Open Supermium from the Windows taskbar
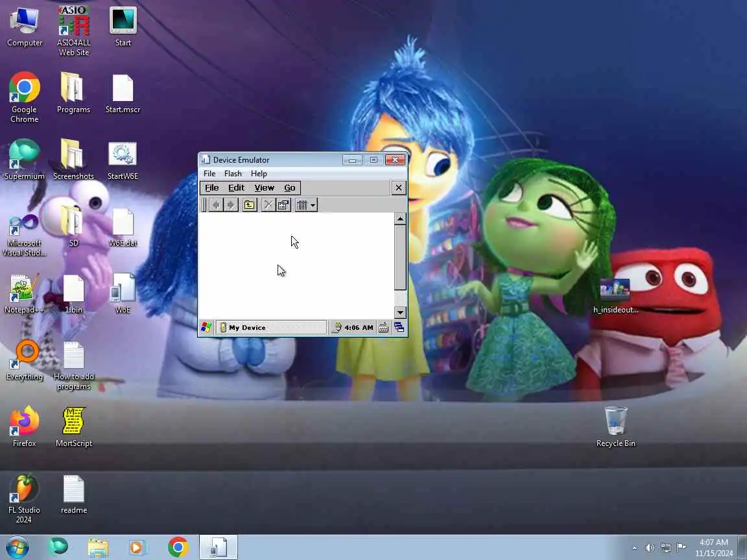This screenshot has height=560, width=747. [58, 547]
